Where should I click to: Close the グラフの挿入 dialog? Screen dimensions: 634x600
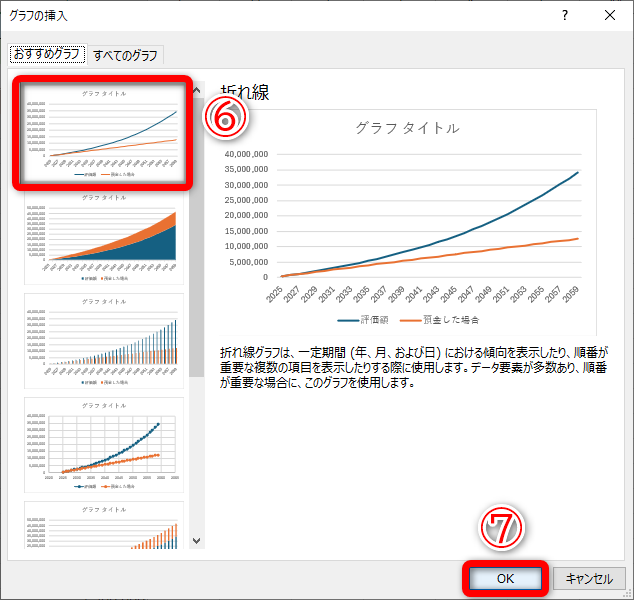pos(610,15)
